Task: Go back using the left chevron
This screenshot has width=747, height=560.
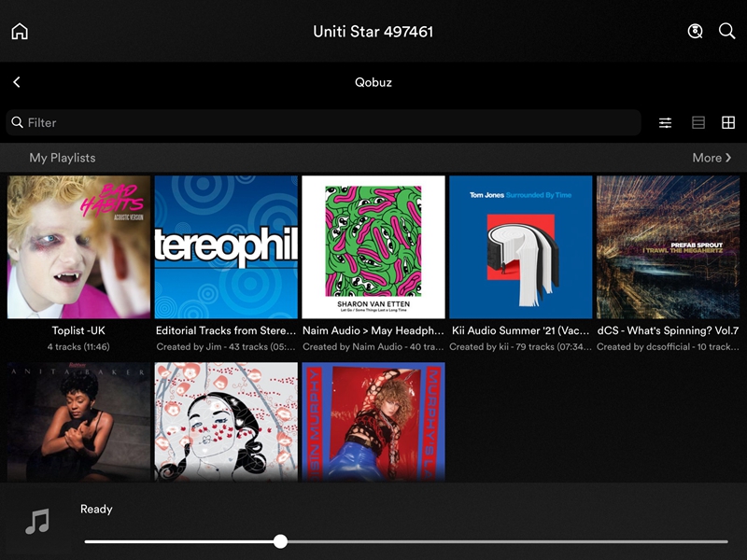Action: coord(17,82)
